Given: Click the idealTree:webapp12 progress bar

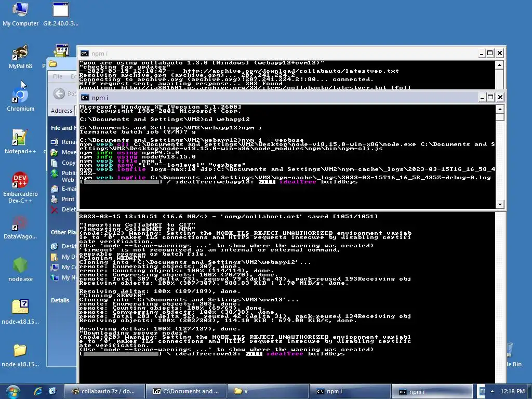Looking at the screenshot, I should (121, 182).
